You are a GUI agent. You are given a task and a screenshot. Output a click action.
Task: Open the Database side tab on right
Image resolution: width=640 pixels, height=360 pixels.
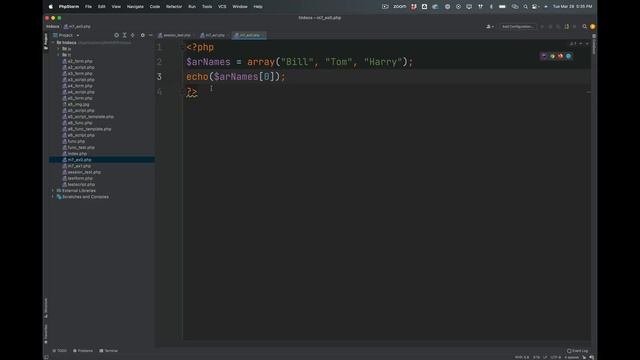click(594, 44)
